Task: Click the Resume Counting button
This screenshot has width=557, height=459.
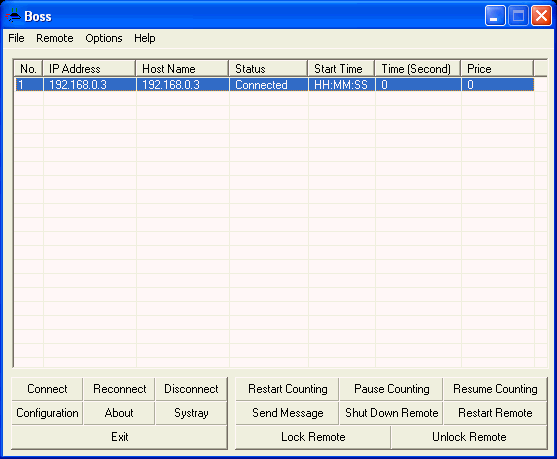Action: (495, 389)
